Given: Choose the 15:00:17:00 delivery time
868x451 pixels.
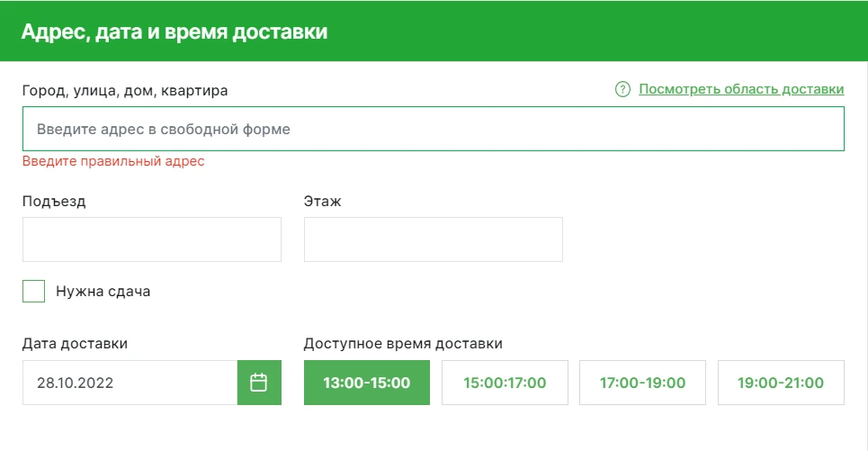Looking at the screenshot, I should click(x=505, y=383).
